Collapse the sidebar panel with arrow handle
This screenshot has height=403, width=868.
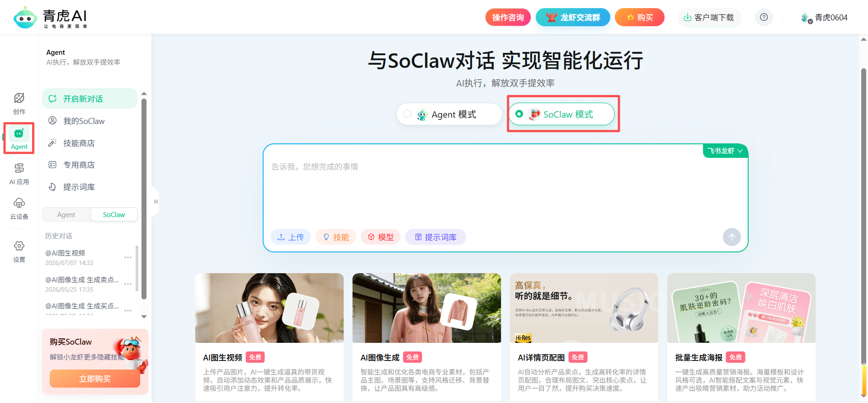(x=156, y=202)
